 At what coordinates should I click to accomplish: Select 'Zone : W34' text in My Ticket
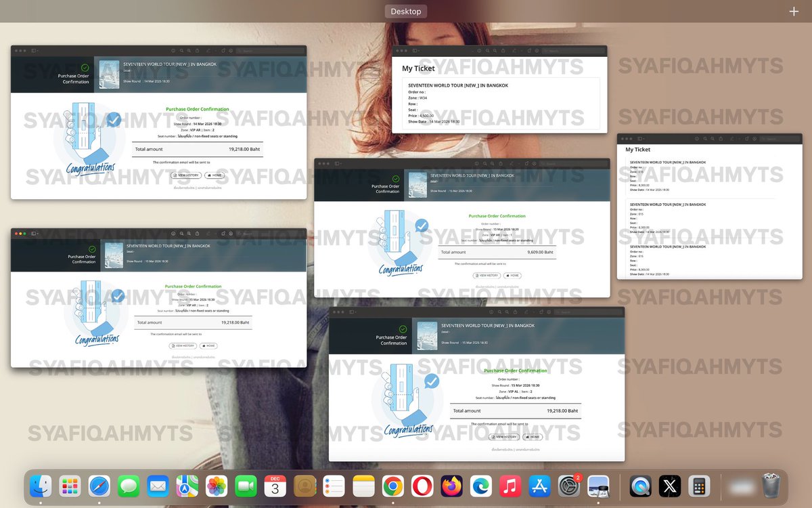pos(418,98)
